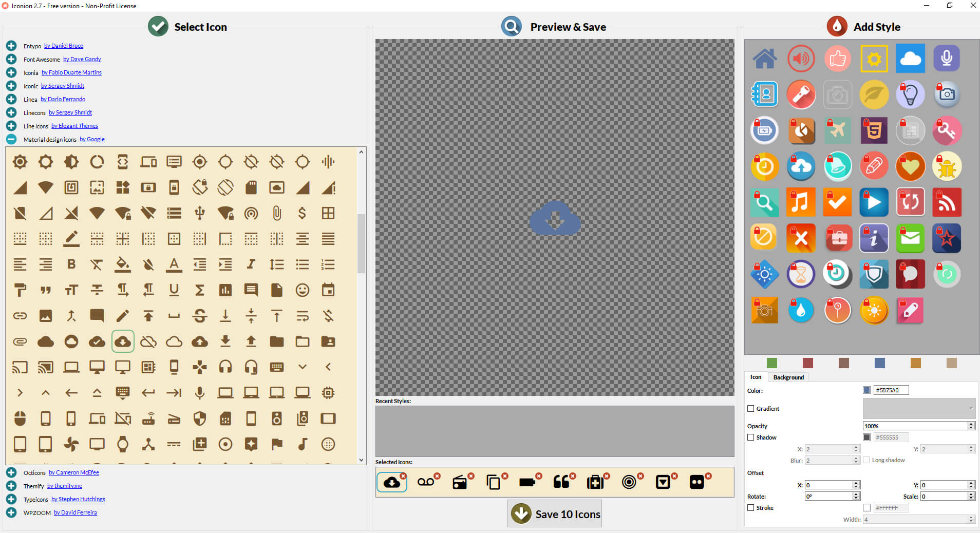This screenshot has width=980, height=533.
Task: Select the cloud upload icon
Action: [200, 341]
